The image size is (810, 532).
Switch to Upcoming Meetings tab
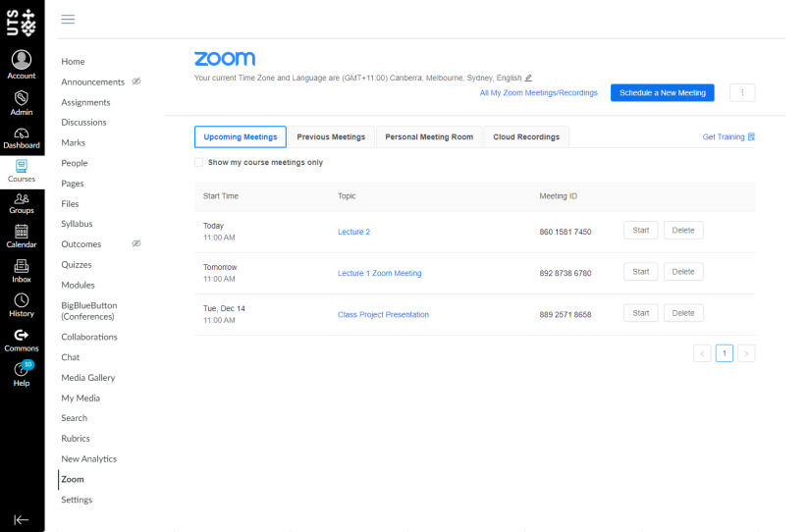pyautogui.click(x=241, y=136)
